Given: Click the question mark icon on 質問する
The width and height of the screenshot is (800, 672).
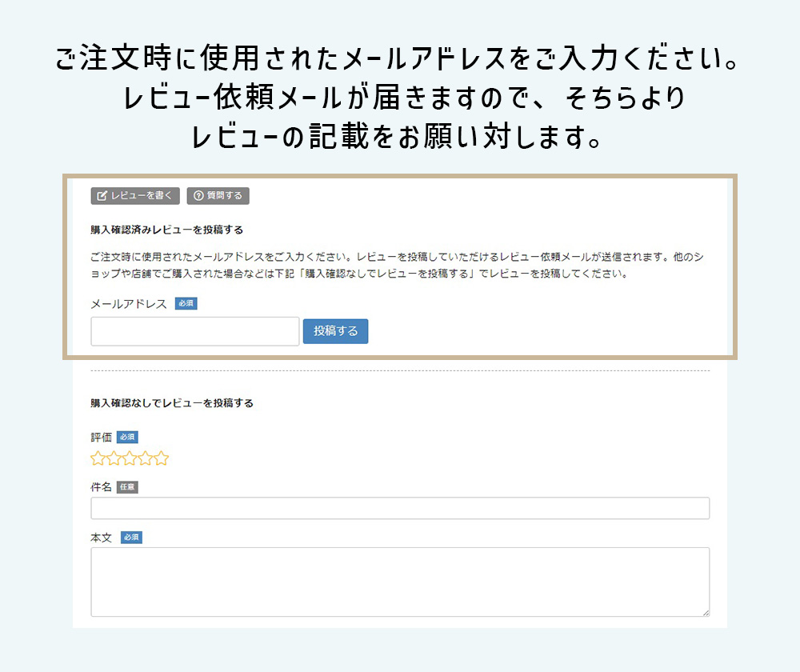Looking at the screenshot, I should point(198,196).
